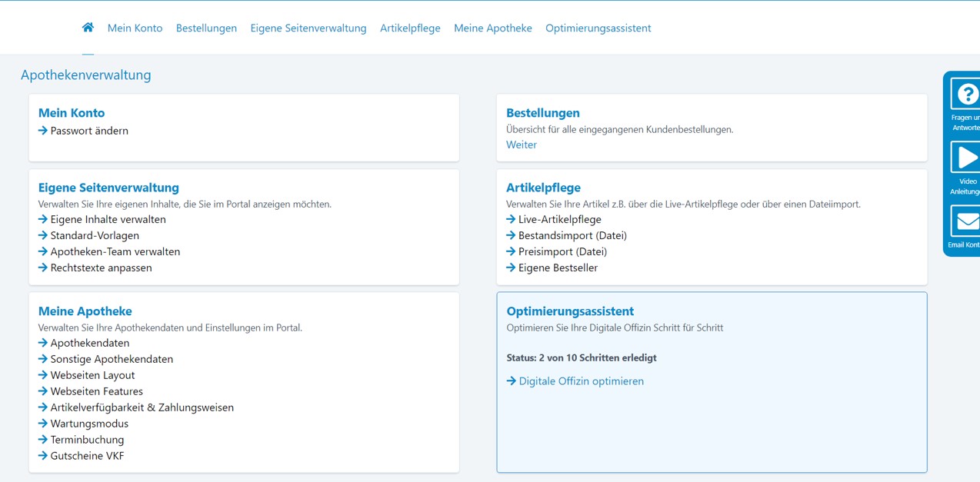
Task: Open Bestandsimport (Datei) link
Action: tap(572, 235)
